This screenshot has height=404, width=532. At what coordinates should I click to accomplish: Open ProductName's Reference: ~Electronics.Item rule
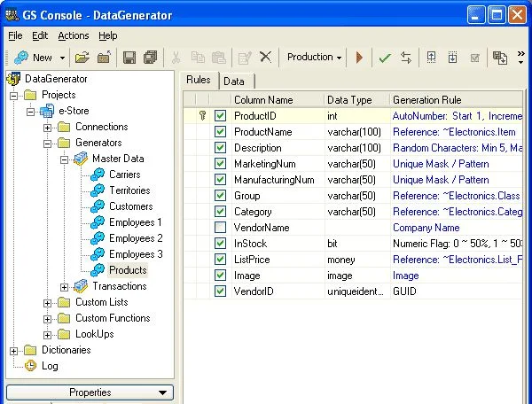(454, 132)
